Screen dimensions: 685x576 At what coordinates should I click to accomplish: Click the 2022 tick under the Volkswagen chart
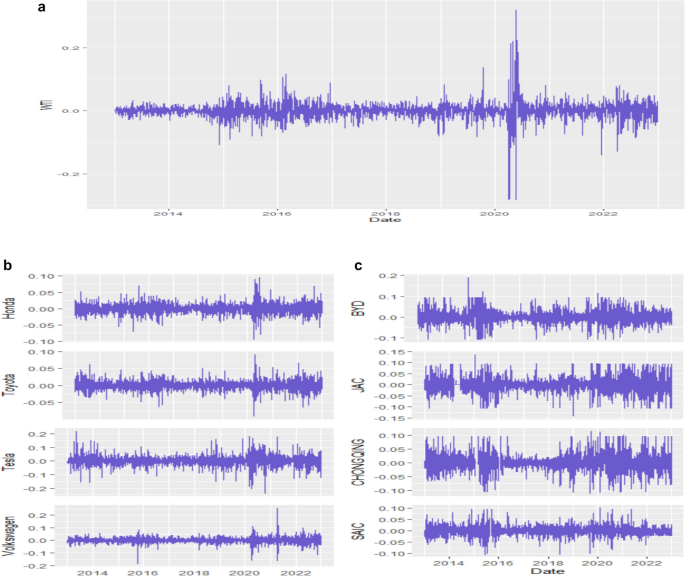(295, 573)
